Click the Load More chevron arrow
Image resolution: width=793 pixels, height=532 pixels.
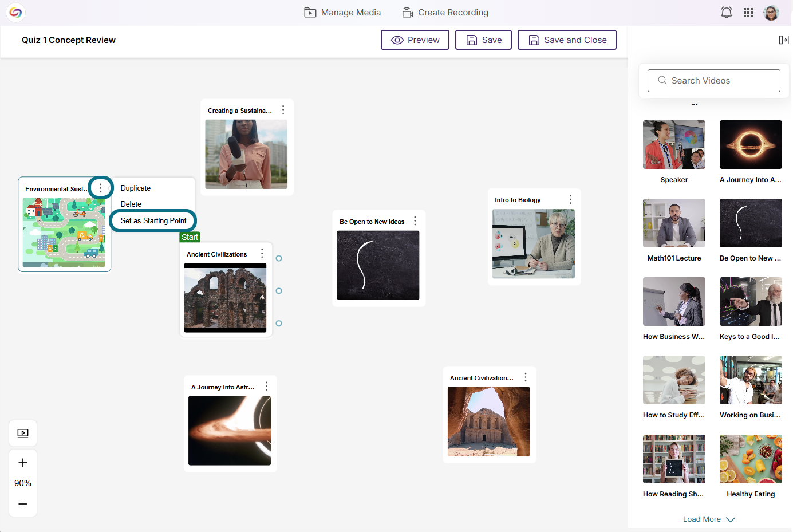click(x=731, y=519)
